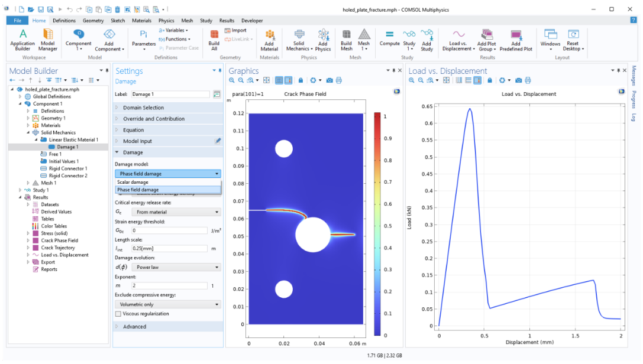643x364 pixels.
Task: Open the Gc 'From material' dropdown
Action: [176, 212]
